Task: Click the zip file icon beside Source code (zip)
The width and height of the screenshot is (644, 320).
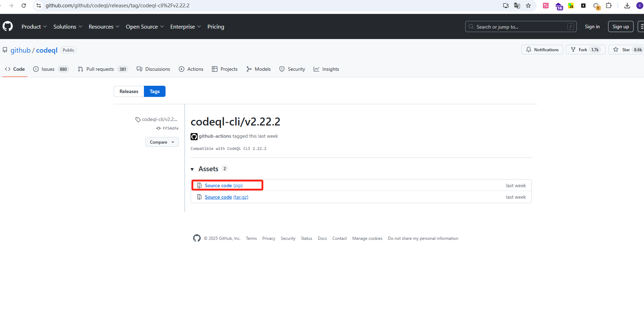Action: click(199, 185)
